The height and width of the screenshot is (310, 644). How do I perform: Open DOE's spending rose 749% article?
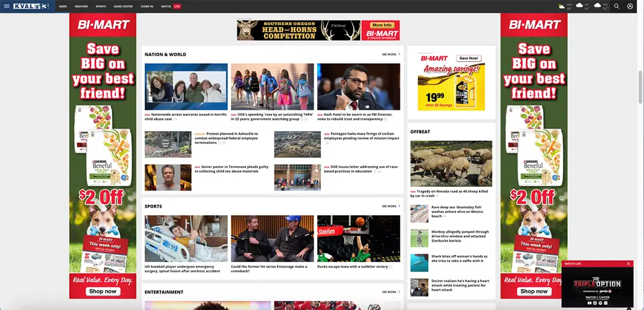272,116
